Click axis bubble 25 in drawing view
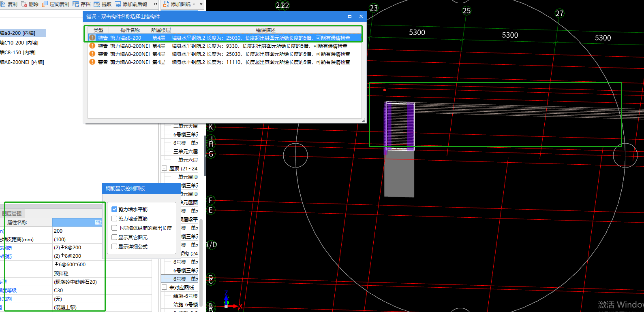The height and width of the screenshot is (312, 644). click(x=466, y=11)
